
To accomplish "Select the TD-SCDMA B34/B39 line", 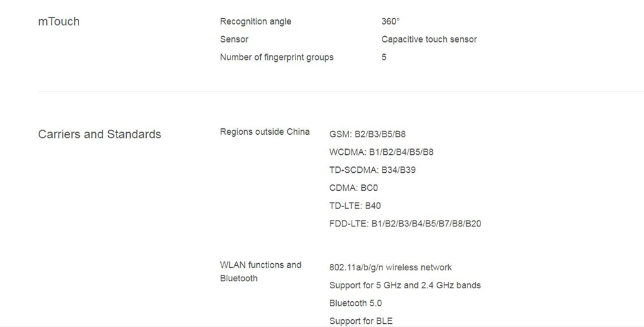I will pyautogui.click(x=372, y=170).
